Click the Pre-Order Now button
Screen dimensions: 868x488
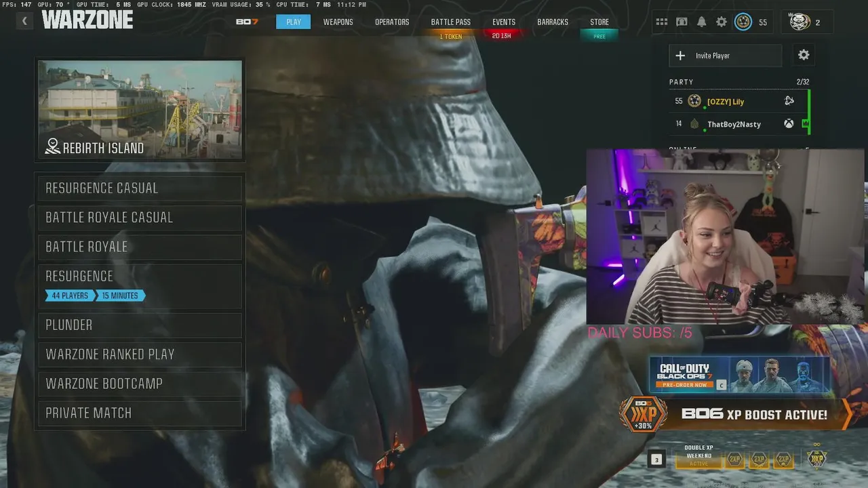point(685,385)
